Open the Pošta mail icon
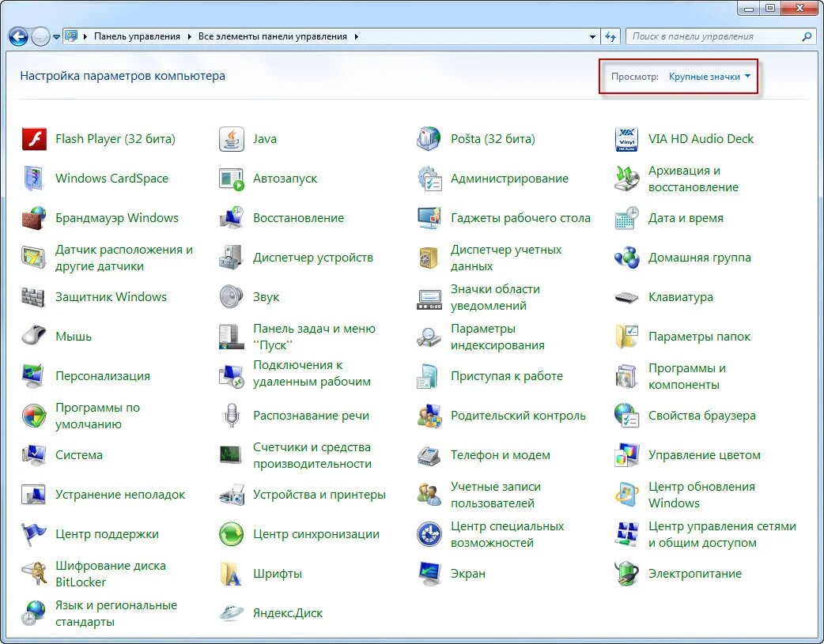The width and height of the screenshot is (824, 644). 429,139
